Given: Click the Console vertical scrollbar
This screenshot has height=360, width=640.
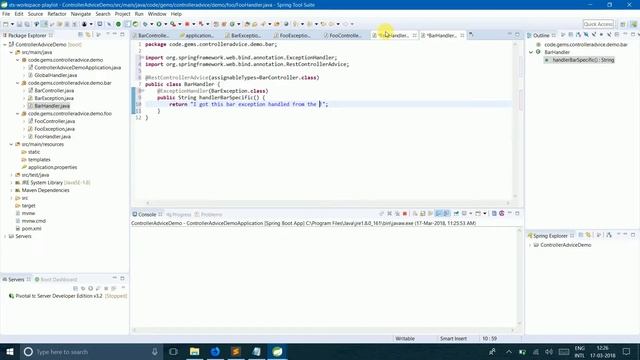Looking at the screenshot, I should [x=520, y=278].
